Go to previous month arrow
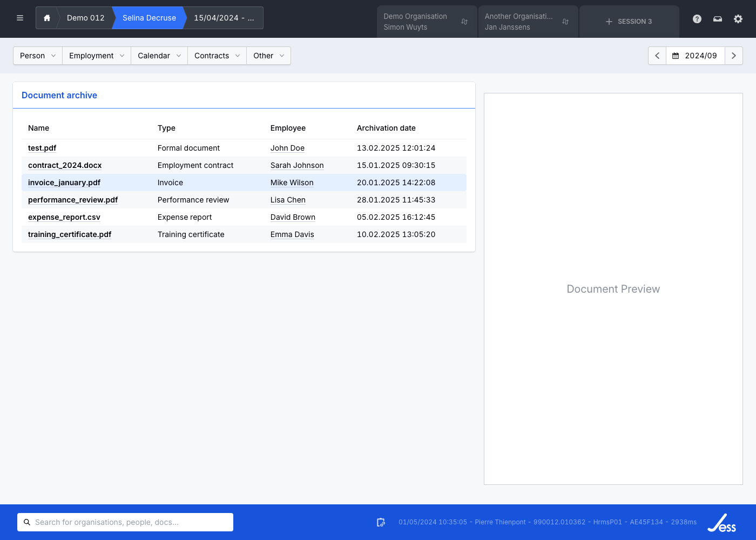The image size is (756, 540). point(657,56)
